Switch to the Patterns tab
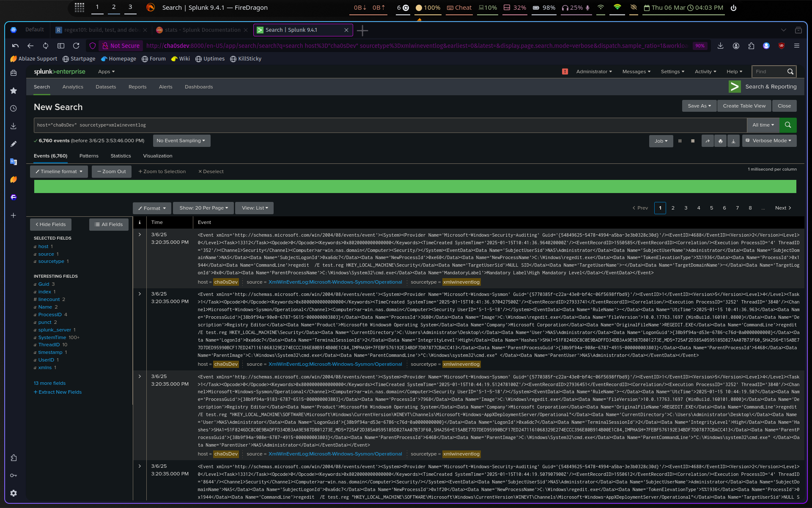Image resolution: width=812 pixels, height=508 pixels. pyautogui.click(x=89, y=156)
